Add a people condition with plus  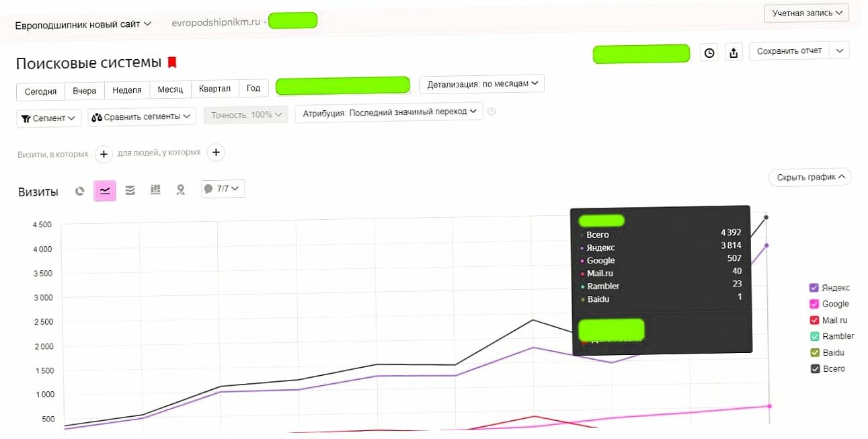(216, 153)
